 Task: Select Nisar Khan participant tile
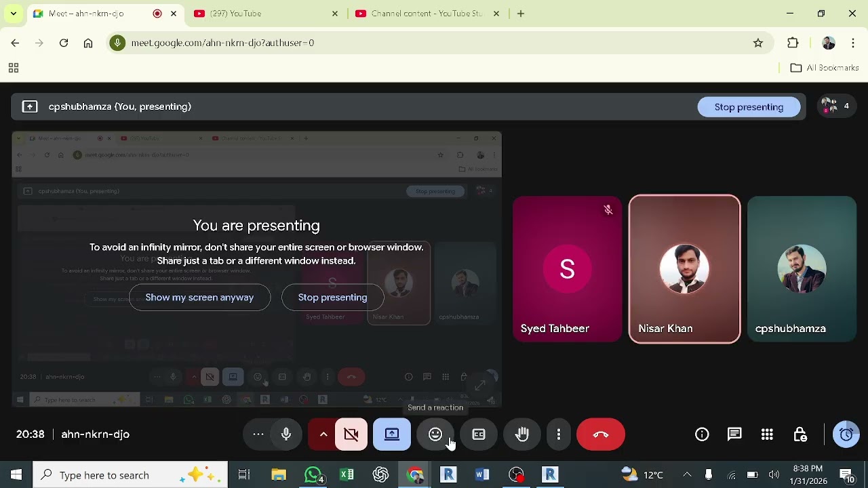(x=684, y=269)
